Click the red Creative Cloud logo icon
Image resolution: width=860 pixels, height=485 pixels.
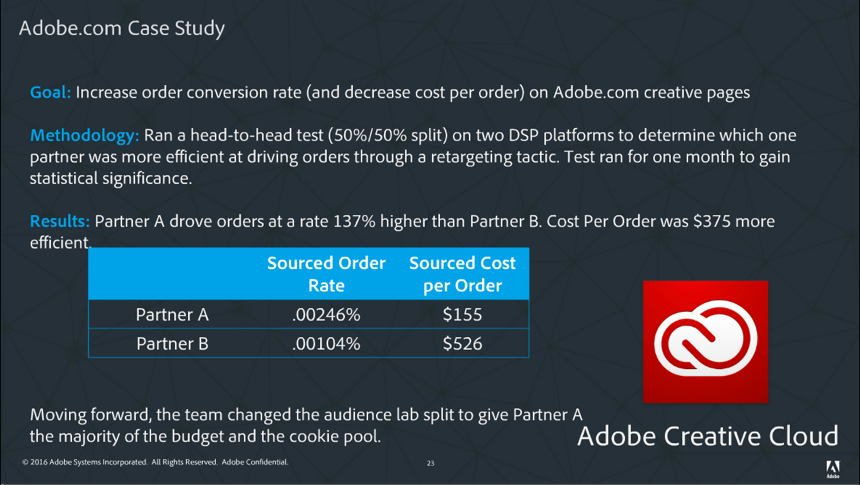coord(705,343)
